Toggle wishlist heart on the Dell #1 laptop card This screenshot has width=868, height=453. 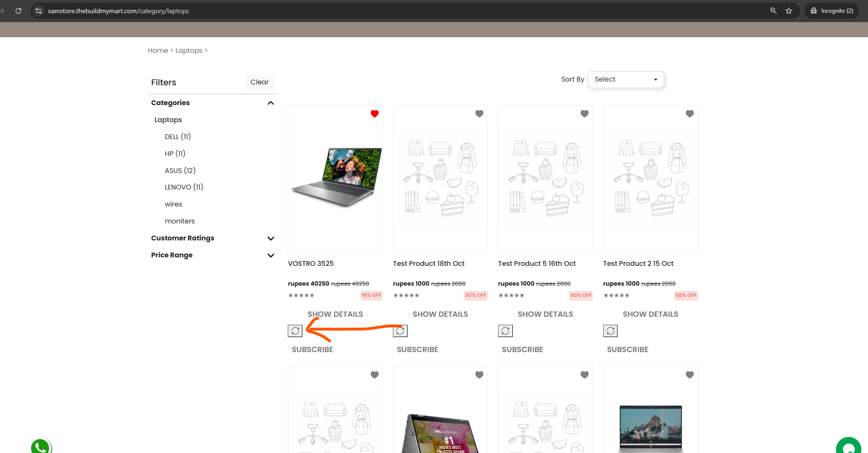pos(479,375)
